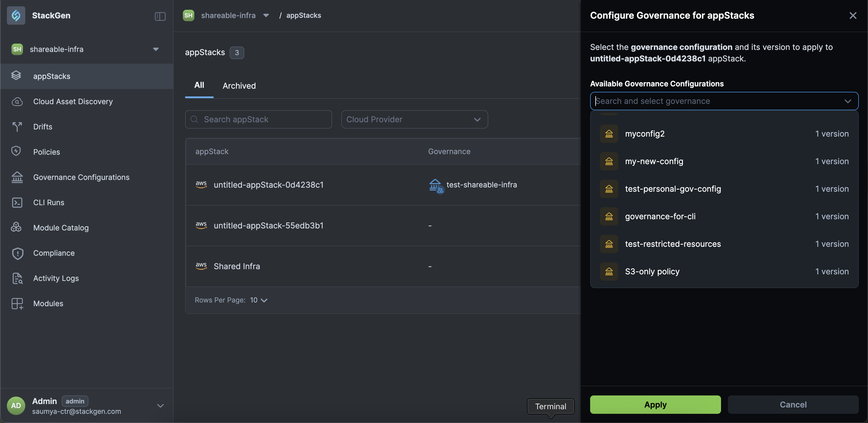The width and height of the screenshot is (868, 423).
Task: Click test-shareable-infra governance link
Action: [482, 185]
